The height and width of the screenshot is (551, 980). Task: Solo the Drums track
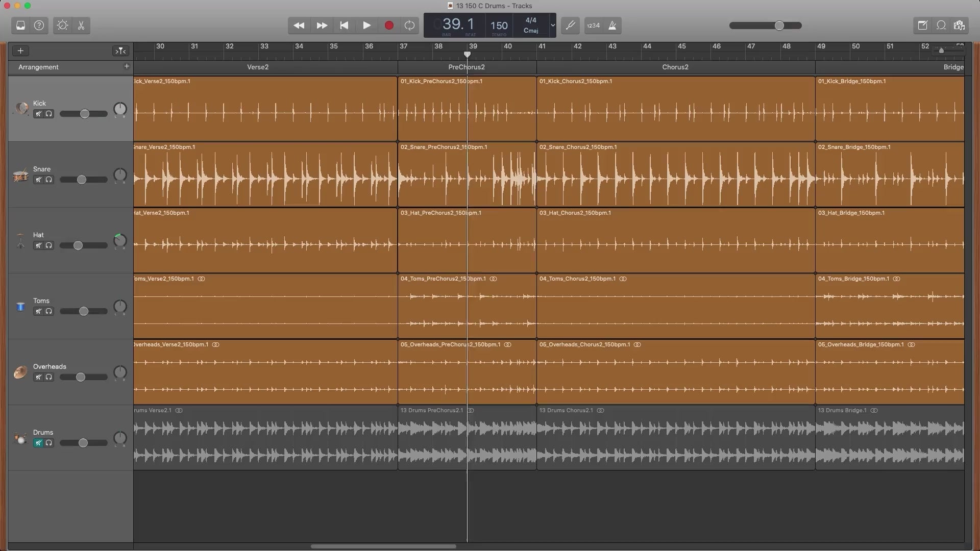pyautogui.click(x=49, y=443)
